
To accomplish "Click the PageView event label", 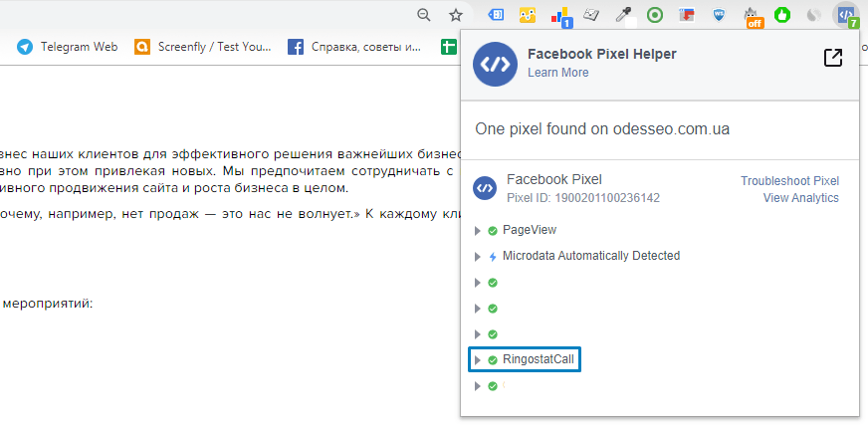I will click(530, 230).
